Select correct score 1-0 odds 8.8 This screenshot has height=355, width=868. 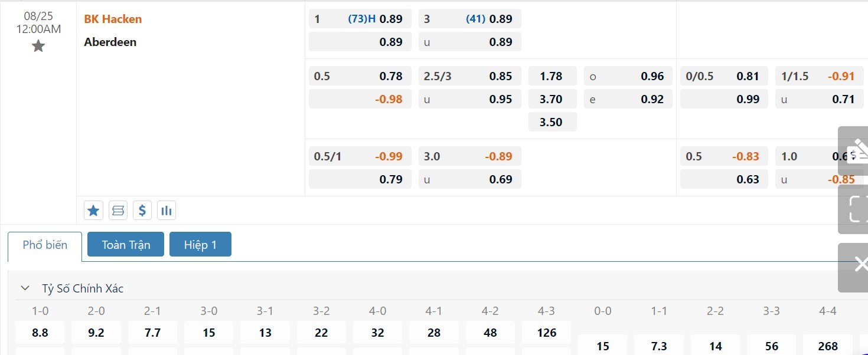coord(40,333)
